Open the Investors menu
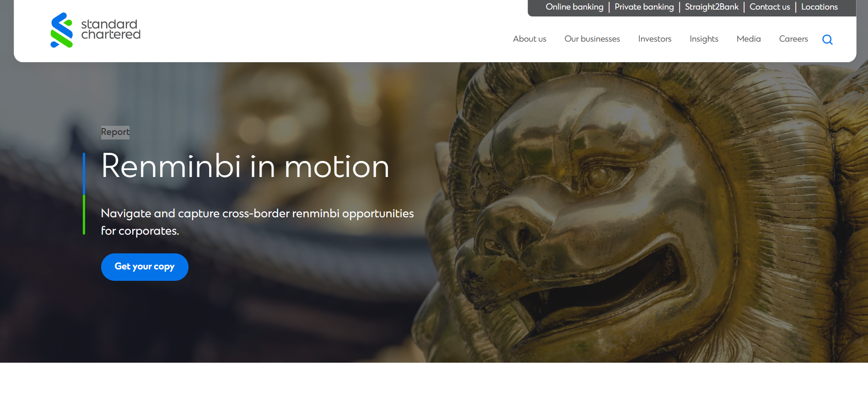868x397 pixels. coord(655,39)
